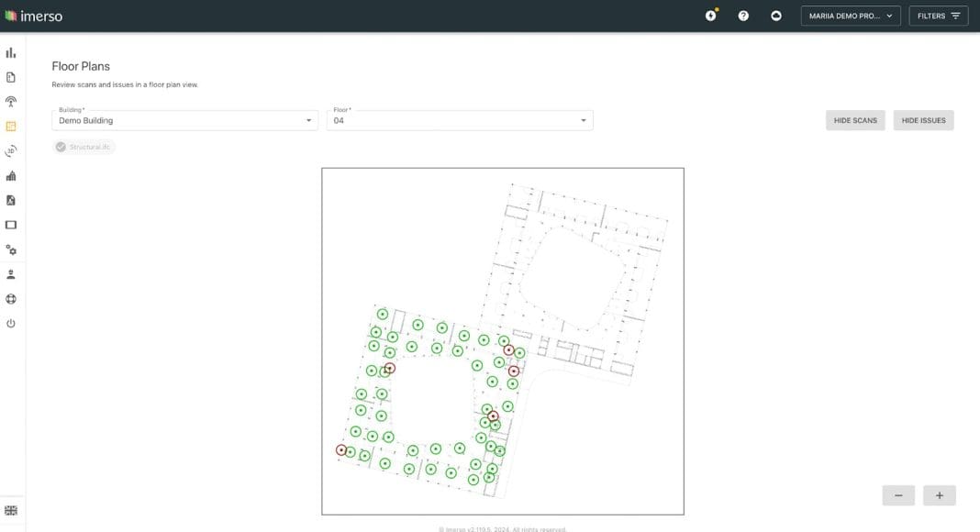
Task: Open the cloud icon in top bar
Action: (x=776, y=16)
